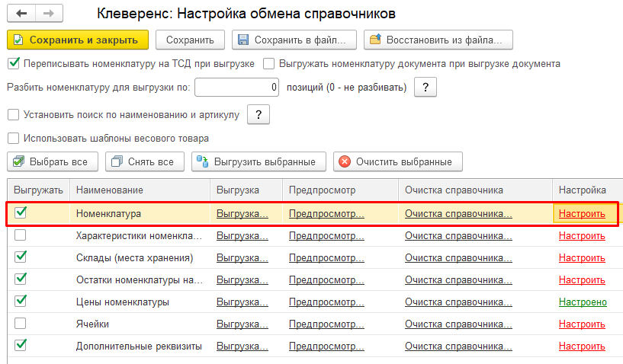Open 'Очистка справочника...' for Ячейки row
The height and width of the screenshot is (364, 623).
[x=458, y=324]
